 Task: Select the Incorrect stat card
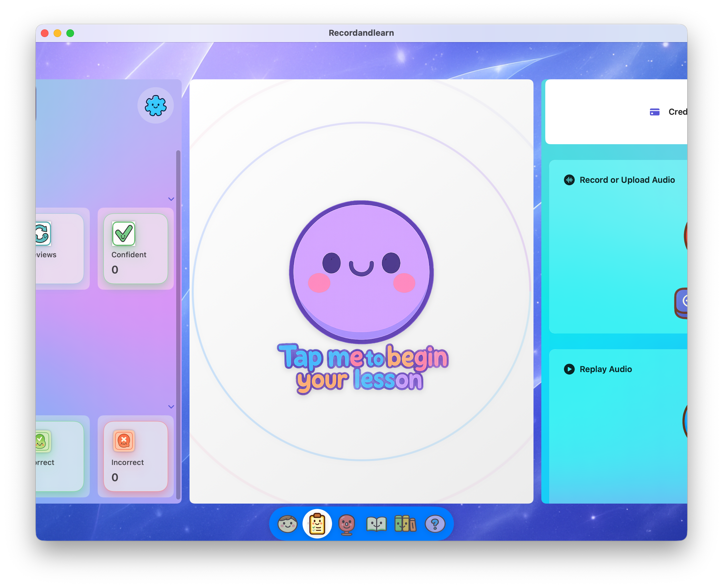(x=135, y=456)
